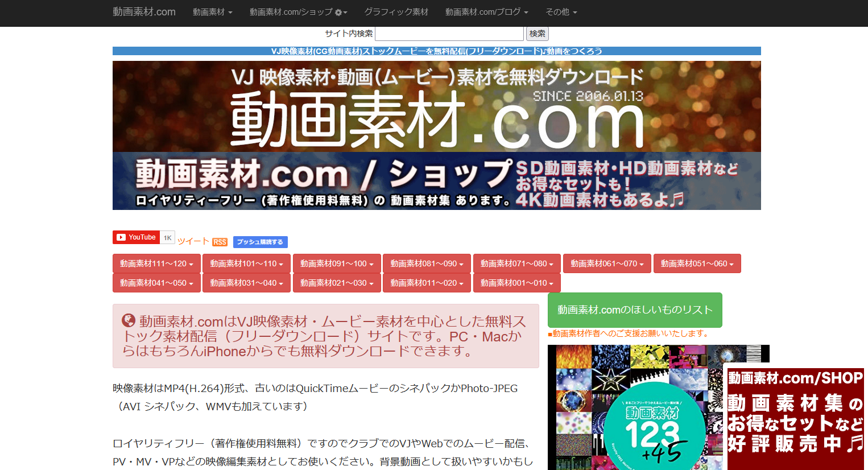Expand the その他 dropdown in the navbar
868x470 pixels.
[561, 11]
